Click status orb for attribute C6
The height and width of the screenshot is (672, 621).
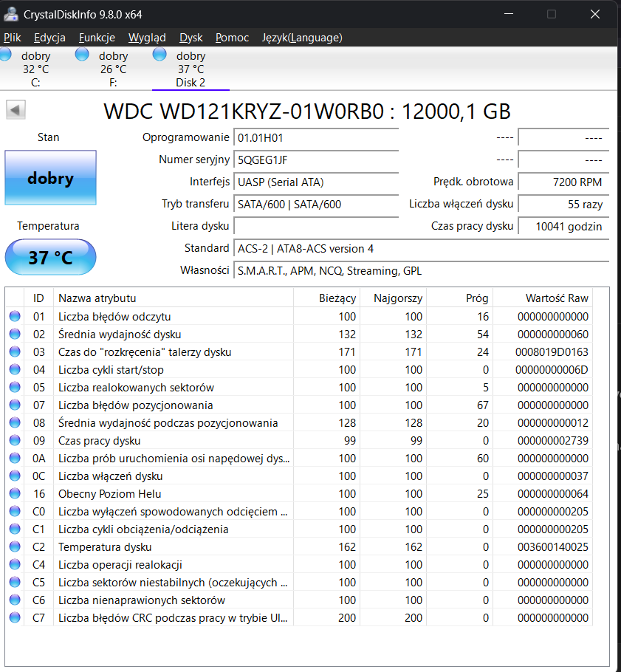pyautogui.click(x=15, y=600)
